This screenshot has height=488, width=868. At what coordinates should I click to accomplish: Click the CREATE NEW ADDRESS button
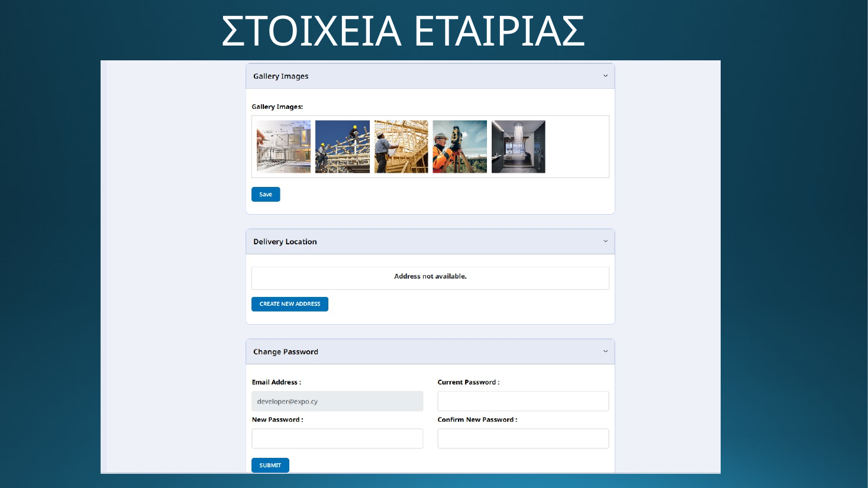290,304
